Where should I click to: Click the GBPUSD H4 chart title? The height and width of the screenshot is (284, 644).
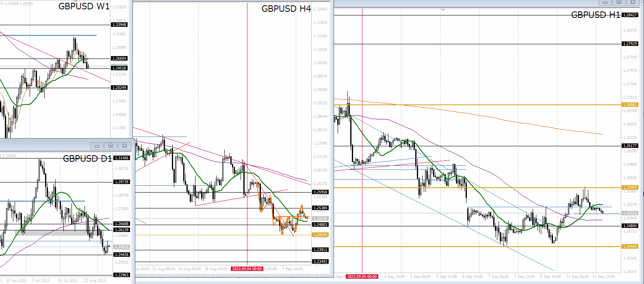point(286,9)
